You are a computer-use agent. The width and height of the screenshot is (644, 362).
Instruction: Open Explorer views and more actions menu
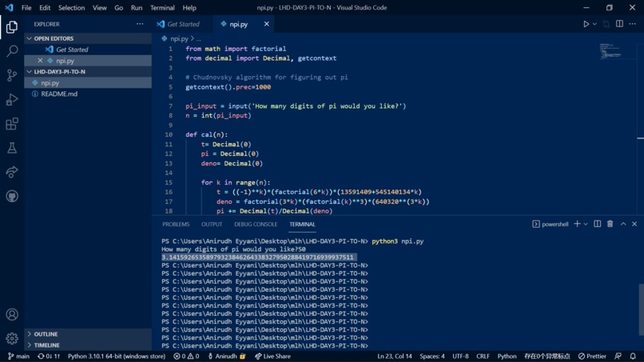pyautogui.click(x=140, y=24)
